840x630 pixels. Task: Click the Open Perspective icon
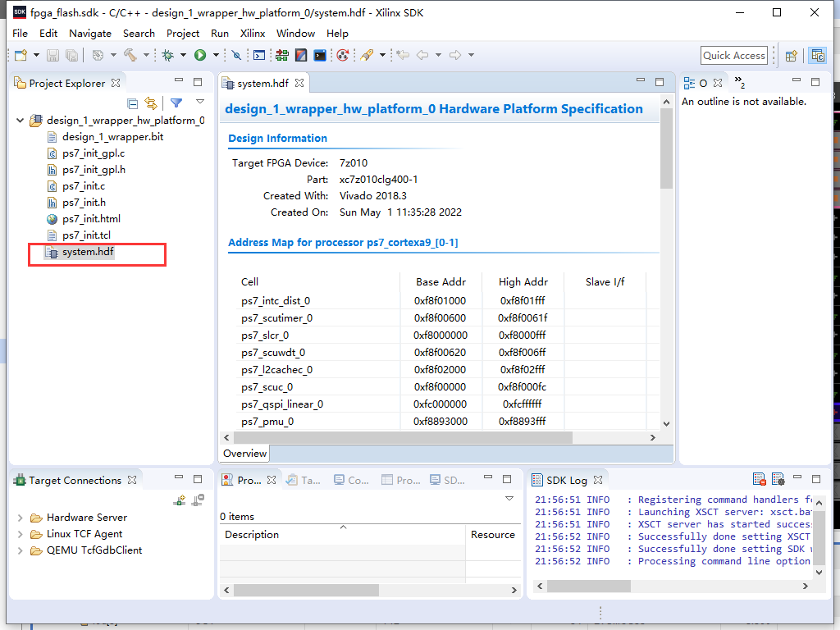click(x=792, y=56)
